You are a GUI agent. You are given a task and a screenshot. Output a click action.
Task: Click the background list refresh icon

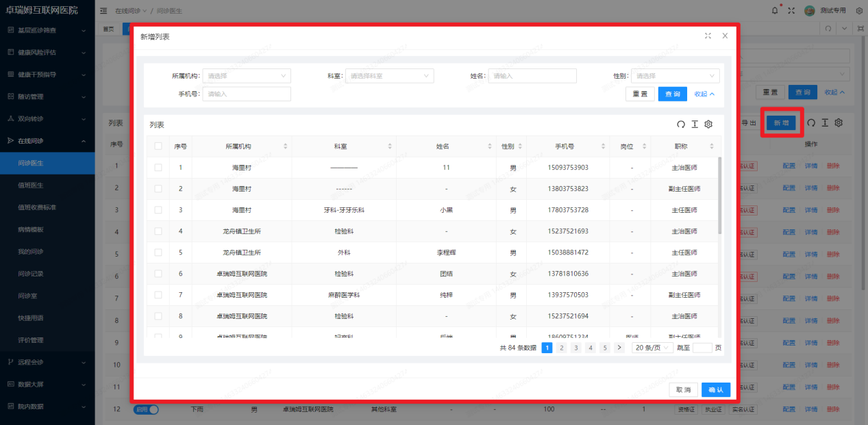811,123
